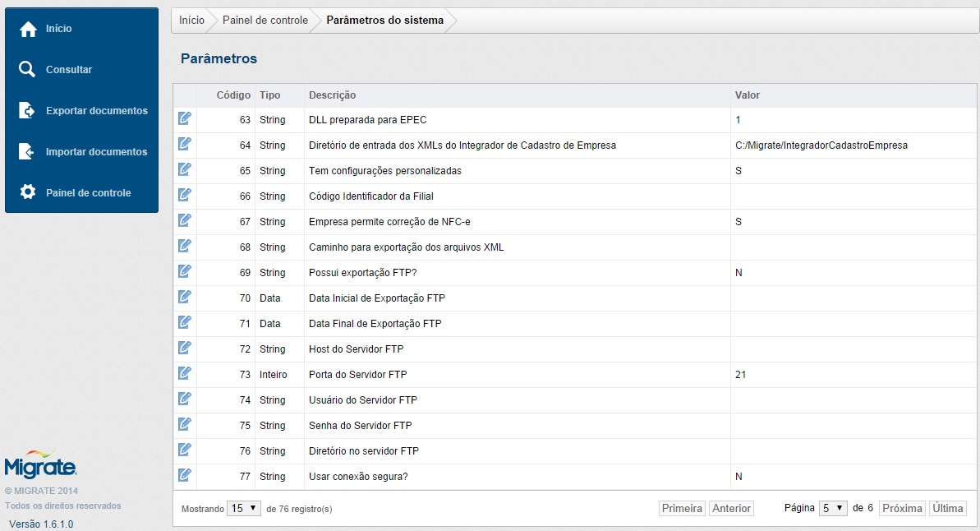Edit parameter 69 Possui exportação FTP
980x531 pixels.
184,271
